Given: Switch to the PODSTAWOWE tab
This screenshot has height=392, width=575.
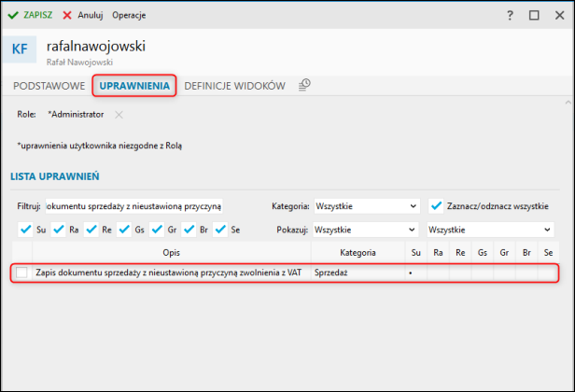Looking at the screenshot, I should pyautogui.click(x=49, y=86).
